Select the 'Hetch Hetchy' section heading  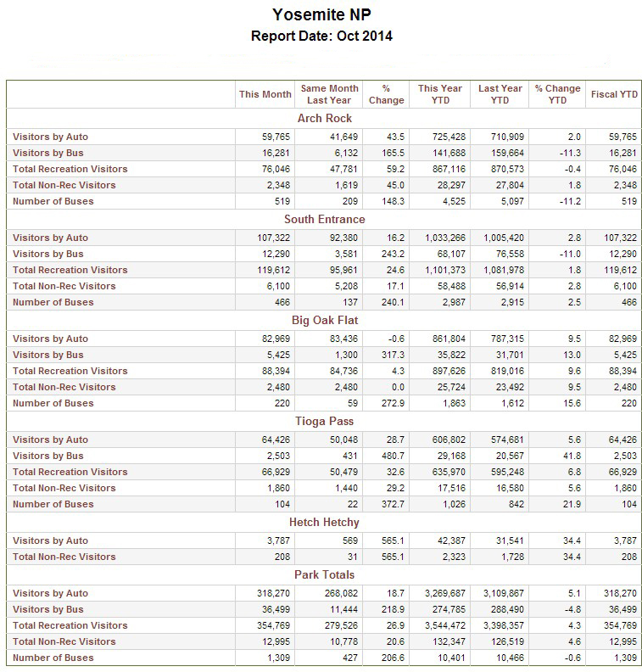(x=324, y=523)
